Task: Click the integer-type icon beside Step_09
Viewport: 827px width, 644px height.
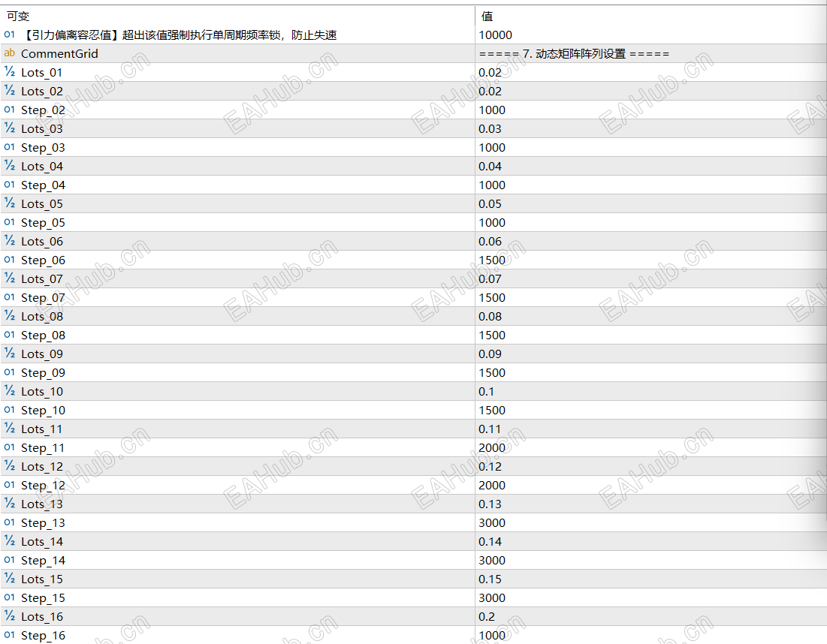Action: click(10, 372)
